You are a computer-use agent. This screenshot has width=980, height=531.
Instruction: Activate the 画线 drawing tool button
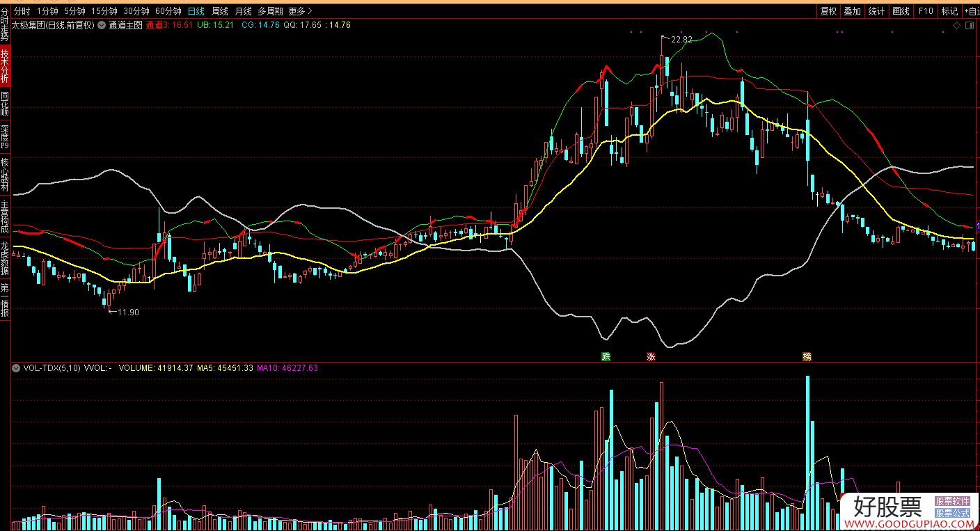tap(901, 11)
